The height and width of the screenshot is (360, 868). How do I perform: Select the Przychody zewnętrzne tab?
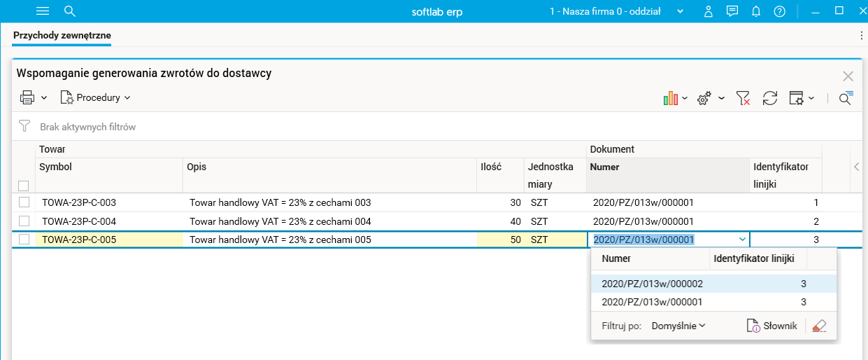click(x=62, y=35)
